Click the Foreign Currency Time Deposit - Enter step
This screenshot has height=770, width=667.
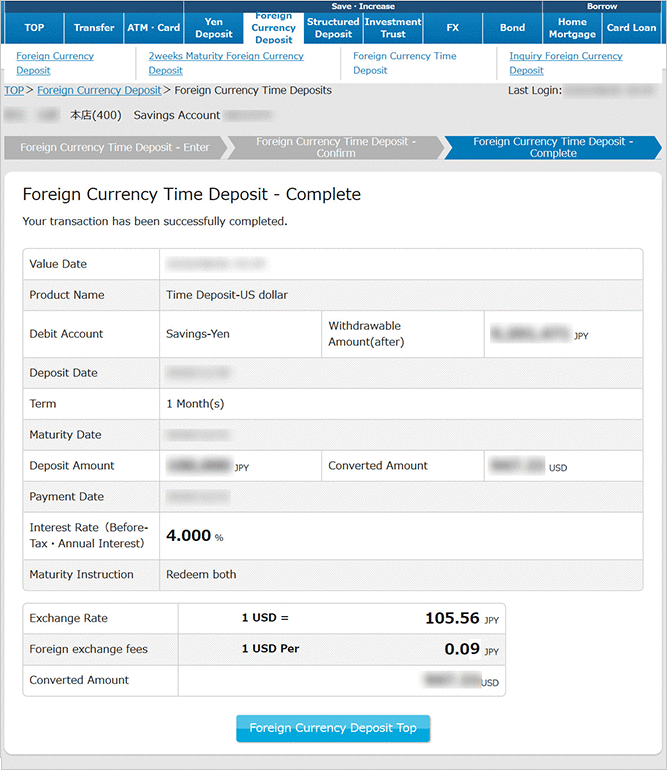(x=114, y=148)
